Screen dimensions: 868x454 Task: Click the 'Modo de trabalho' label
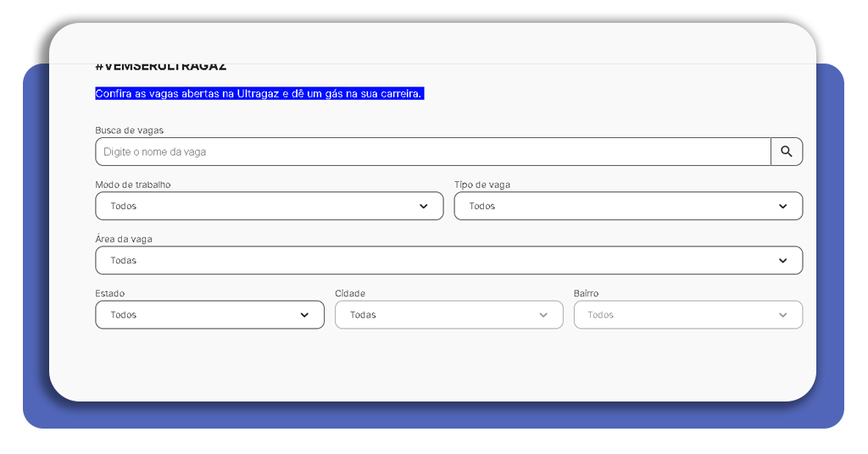(x=132, y=185)
